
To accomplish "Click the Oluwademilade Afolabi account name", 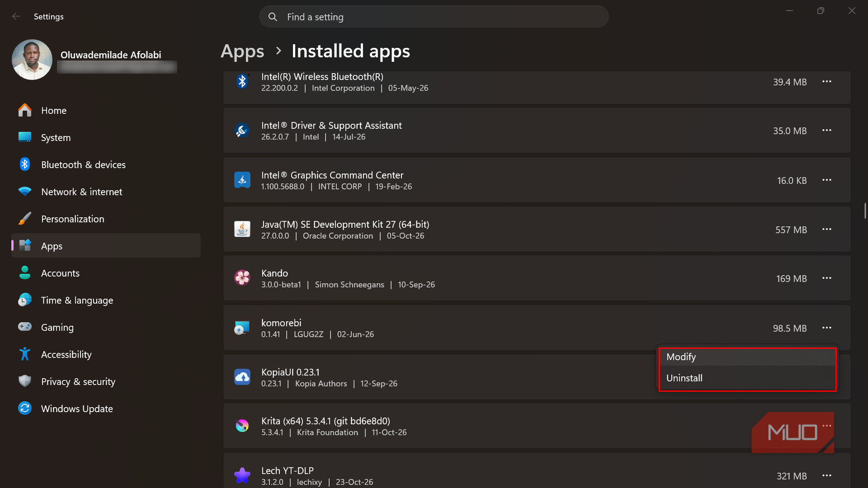I will (110, 55).
